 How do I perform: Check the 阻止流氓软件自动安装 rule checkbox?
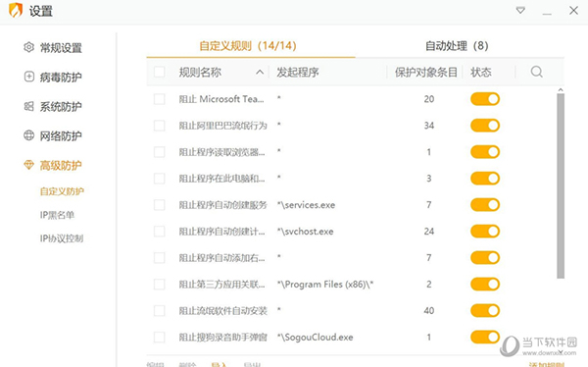click(x=160, y=311)
